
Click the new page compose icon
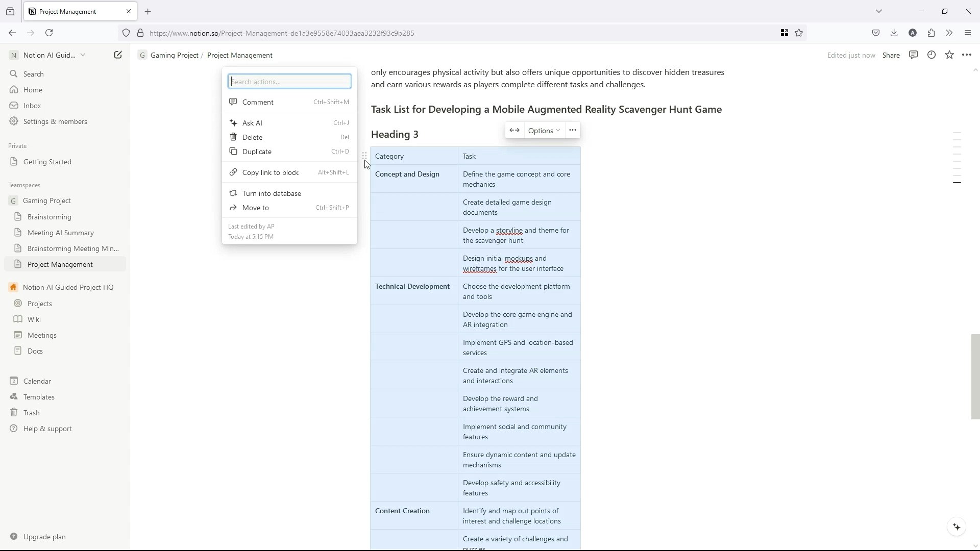(x=118, y=55)
